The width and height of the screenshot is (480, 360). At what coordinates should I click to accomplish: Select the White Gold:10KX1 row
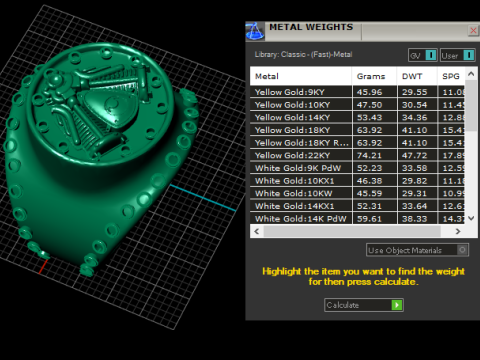358,181
